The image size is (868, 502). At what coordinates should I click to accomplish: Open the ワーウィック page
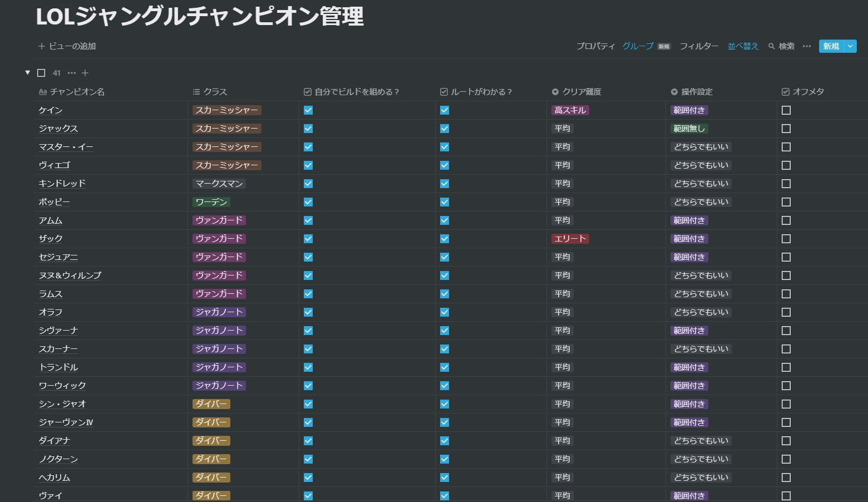tap(62, 386)
